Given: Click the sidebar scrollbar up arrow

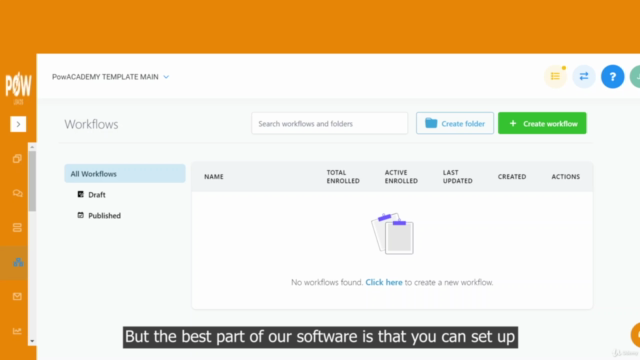Looking at the screenshot, I should tap(32, 147).
